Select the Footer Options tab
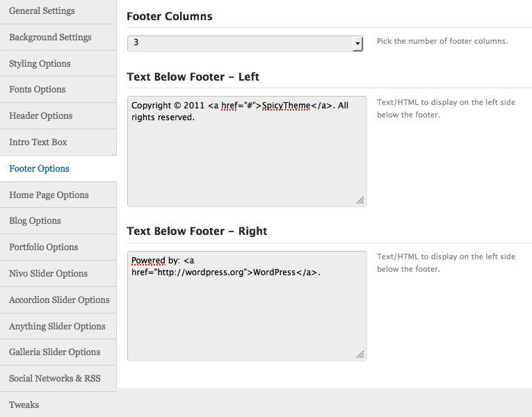The image size is (532, 417). click(39, 169)
